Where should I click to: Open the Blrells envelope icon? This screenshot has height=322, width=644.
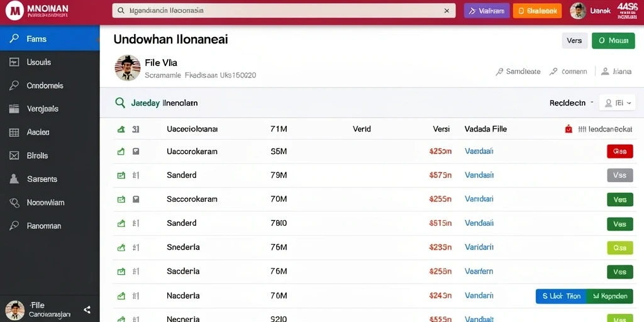(14, 156)
